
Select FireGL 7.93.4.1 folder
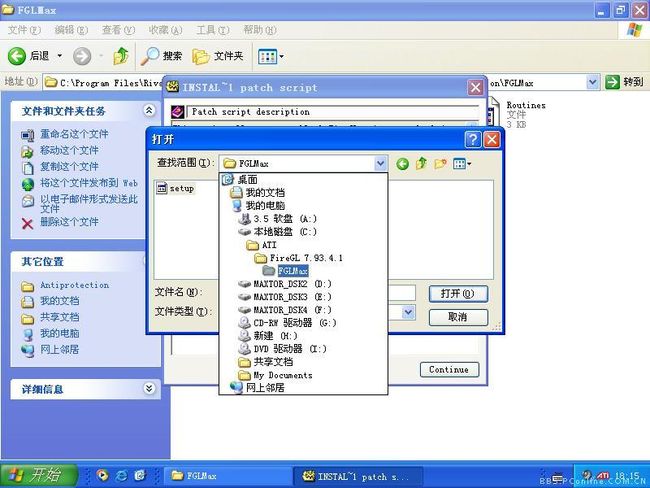click(x=306, y=257)
